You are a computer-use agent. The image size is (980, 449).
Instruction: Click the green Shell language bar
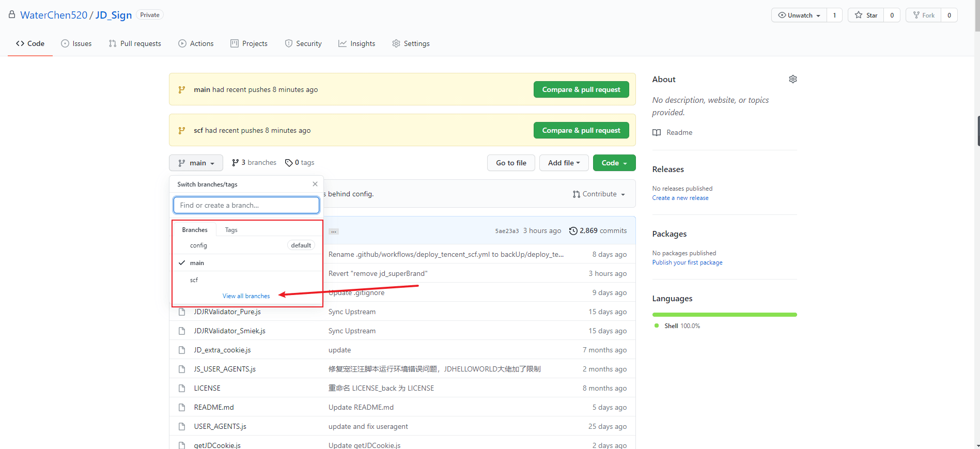tap(724, 315)
